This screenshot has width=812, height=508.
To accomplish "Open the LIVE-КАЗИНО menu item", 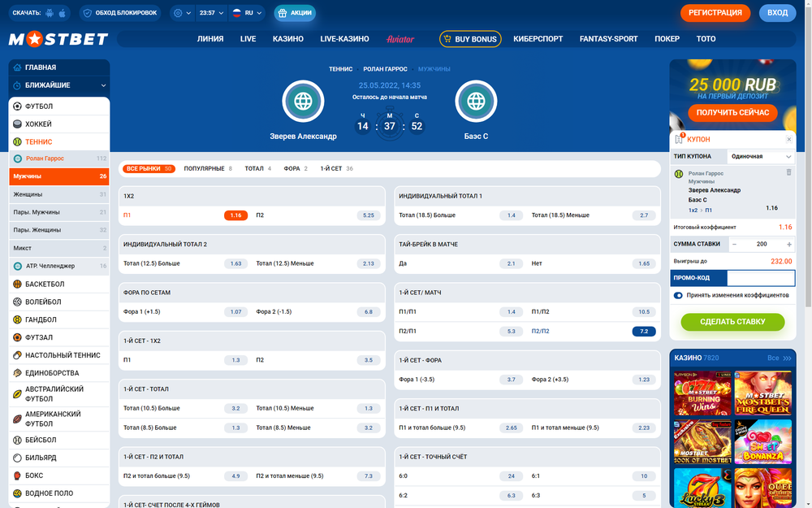I will coord(344,39).
